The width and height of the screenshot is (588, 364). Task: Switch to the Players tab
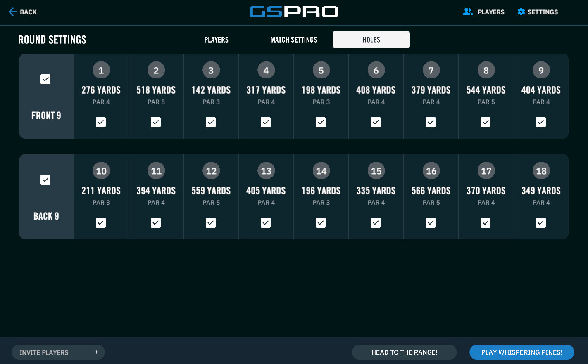coord(216,40)
